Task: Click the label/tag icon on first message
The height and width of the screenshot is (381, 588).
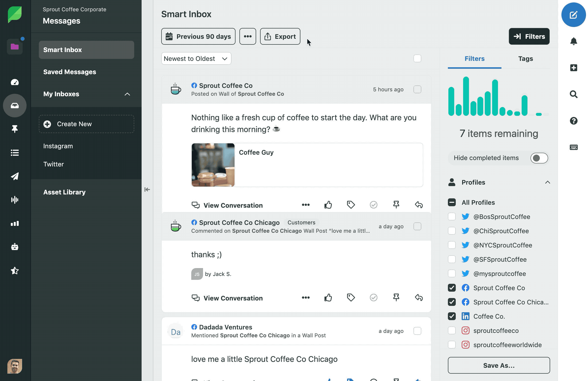Action: pos(351,205)
